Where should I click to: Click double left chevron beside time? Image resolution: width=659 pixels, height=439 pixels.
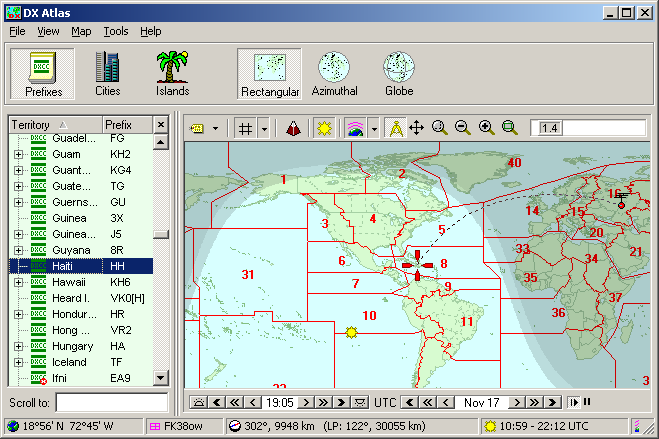(235, 402)
